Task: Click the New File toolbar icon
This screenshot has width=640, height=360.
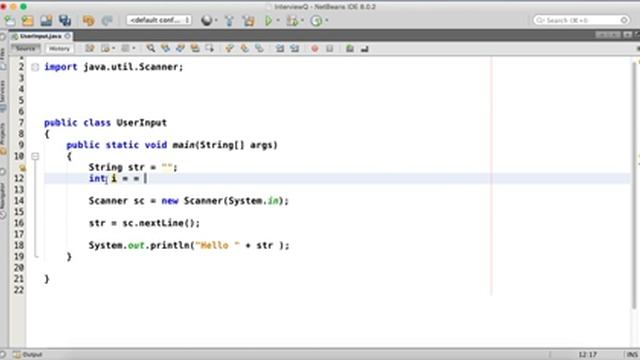Action: click(9, 20)
